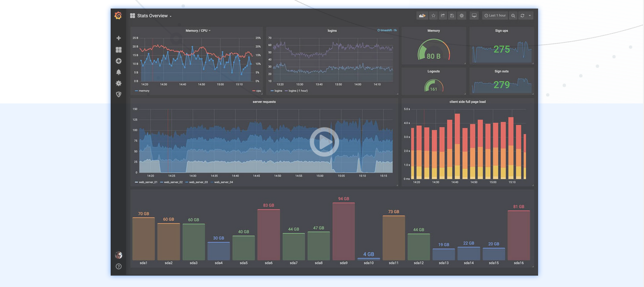644x287 pixels.
Task: Click the timeshift -1h link on logins panel
Action: 386,29
